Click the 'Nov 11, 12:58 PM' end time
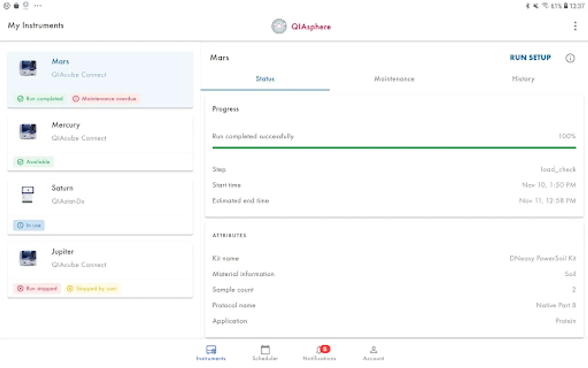Viewport: 588px width, 368px height. [547, 201]
